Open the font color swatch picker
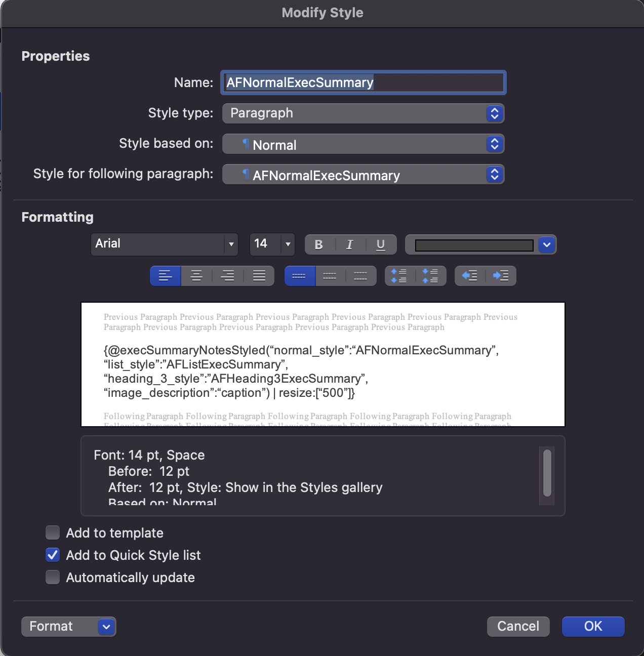The image size is (644, 656). coord(546,245)
